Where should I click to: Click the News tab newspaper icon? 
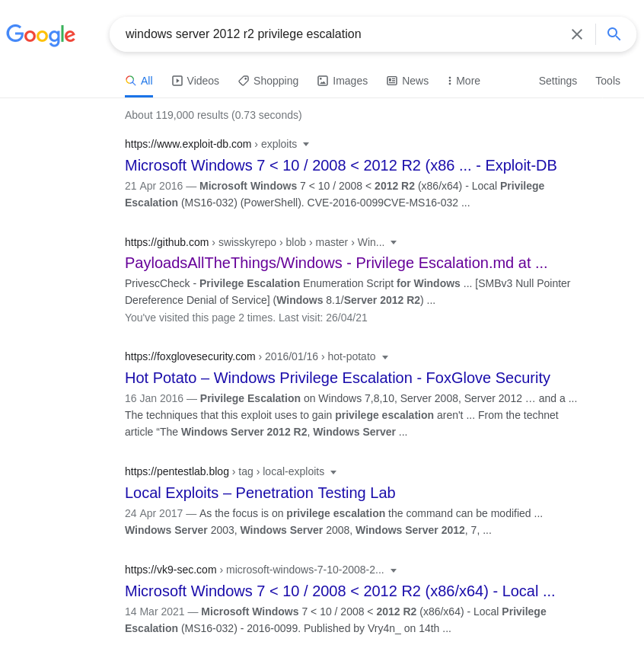tap(392, 81)
